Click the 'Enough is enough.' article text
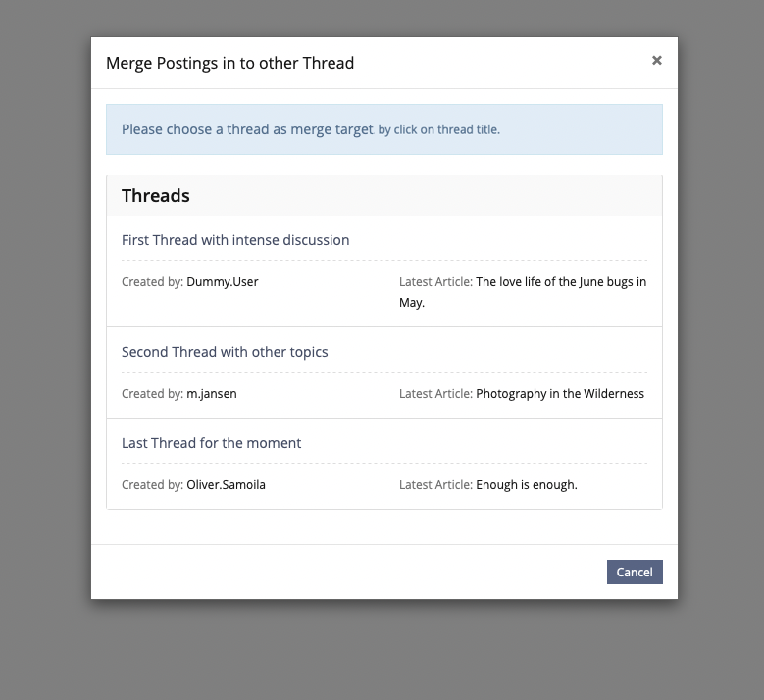The width and height of the screenshot is (764, 700). point(526,485)
